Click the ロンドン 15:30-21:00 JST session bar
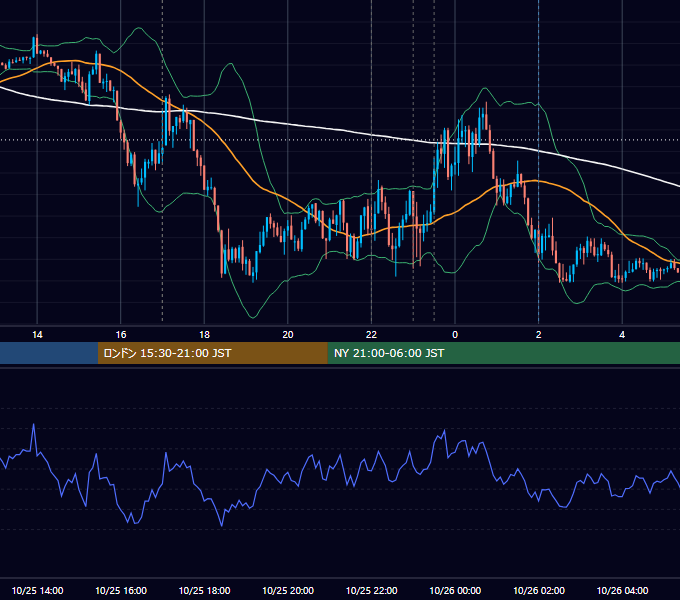Viewport: 680px width, 600px height. [x=212, y=353]
